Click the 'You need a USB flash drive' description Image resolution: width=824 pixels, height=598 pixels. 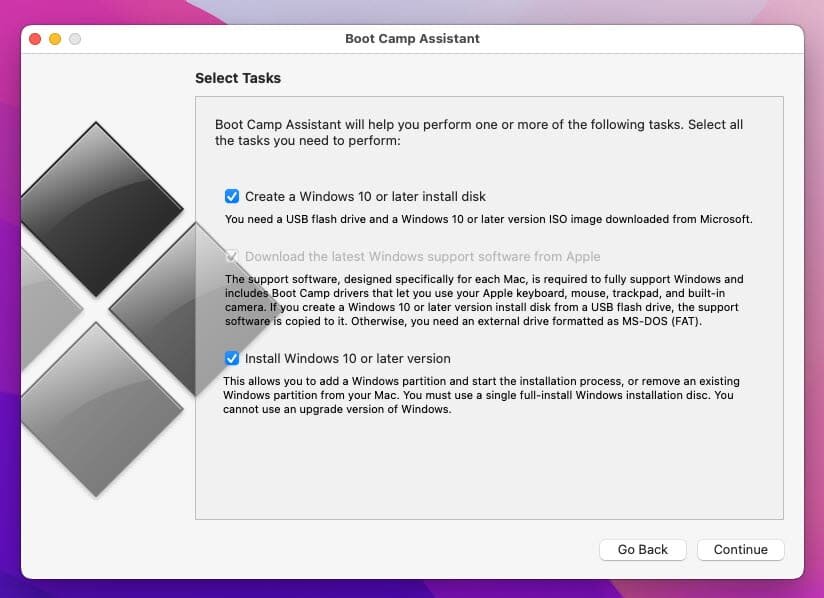(x=489, y=219)
